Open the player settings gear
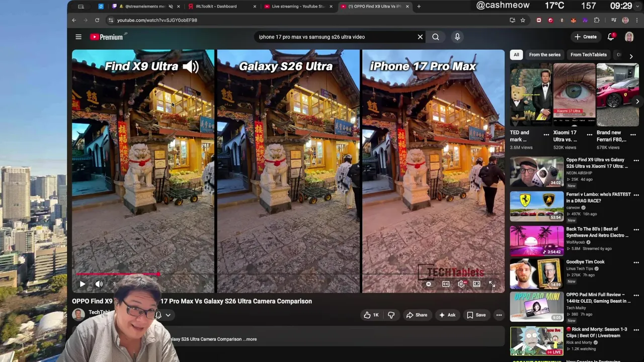The width and height of the screenshot is (644, 362). 461,284
